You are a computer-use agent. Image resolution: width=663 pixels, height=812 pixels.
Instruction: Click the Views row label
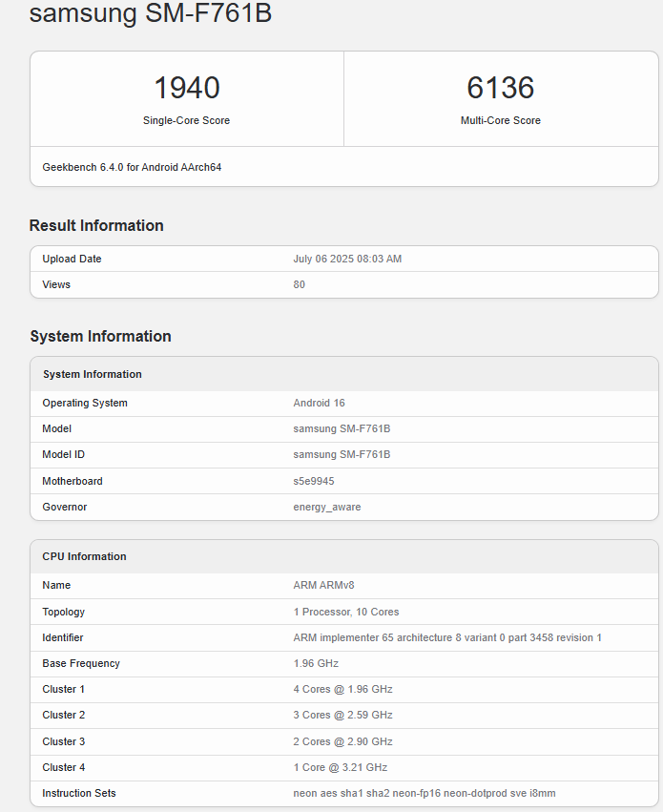[56, 285]
